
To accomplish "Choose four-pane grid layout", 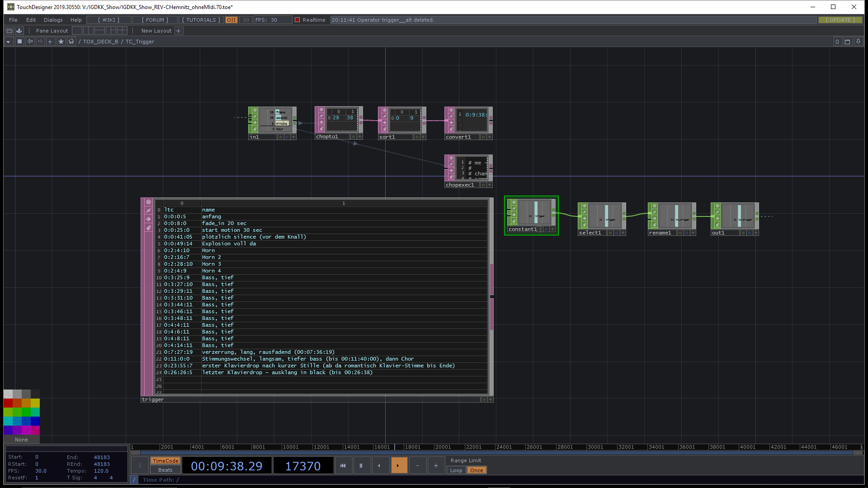I will pyautogui.click(x=123, y=31).
